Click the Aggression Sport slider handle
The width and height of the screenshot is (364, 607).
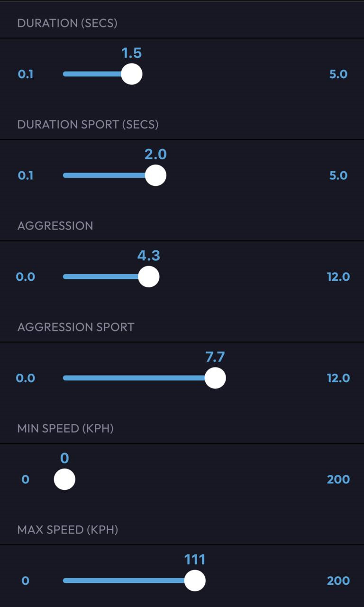click(215, 378)
